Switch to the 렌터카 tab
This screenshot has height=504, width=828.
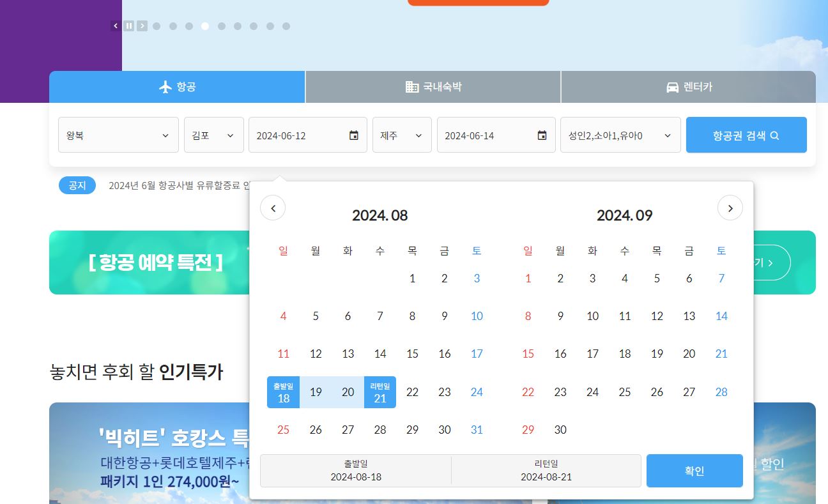click(x=687, y=87)
